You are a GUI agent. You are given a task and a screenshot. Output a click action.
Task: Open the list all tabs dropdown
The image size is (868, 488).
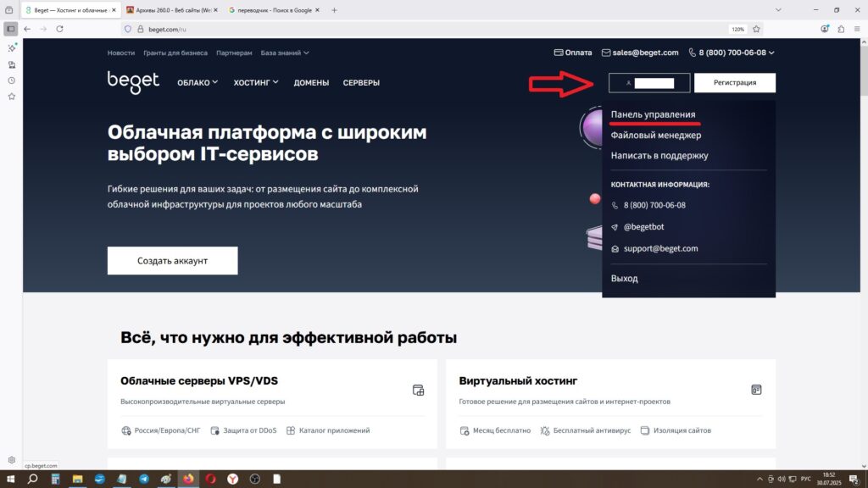(x=778, y=10)
